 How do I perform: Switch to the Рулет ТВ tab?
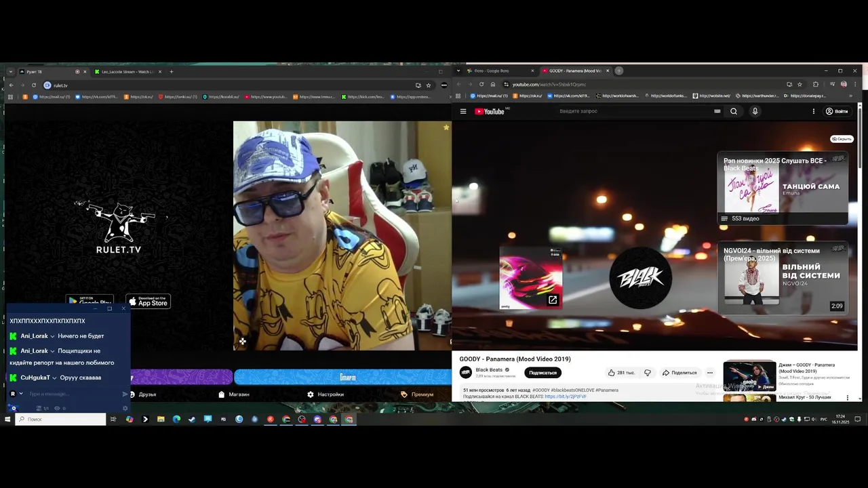pyautogui.click(x=53, y=72)
